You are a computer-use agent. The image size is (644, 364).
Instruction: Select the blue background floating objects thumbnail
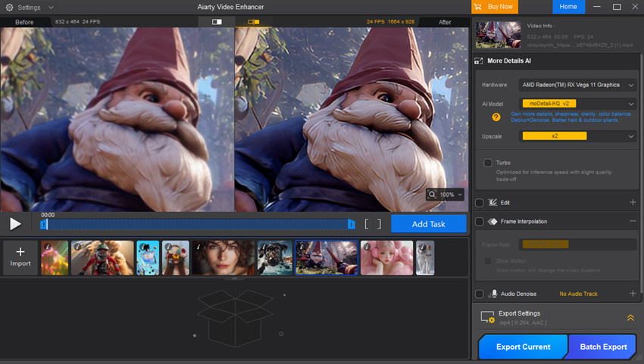point(148,258)
